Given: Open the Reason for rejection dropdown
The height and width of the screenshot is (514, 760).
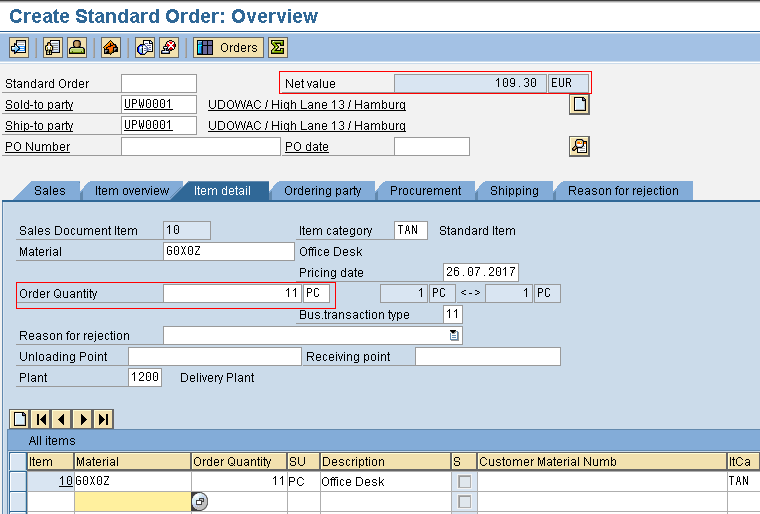Looking at the screenshot, I should pos(454,336).
